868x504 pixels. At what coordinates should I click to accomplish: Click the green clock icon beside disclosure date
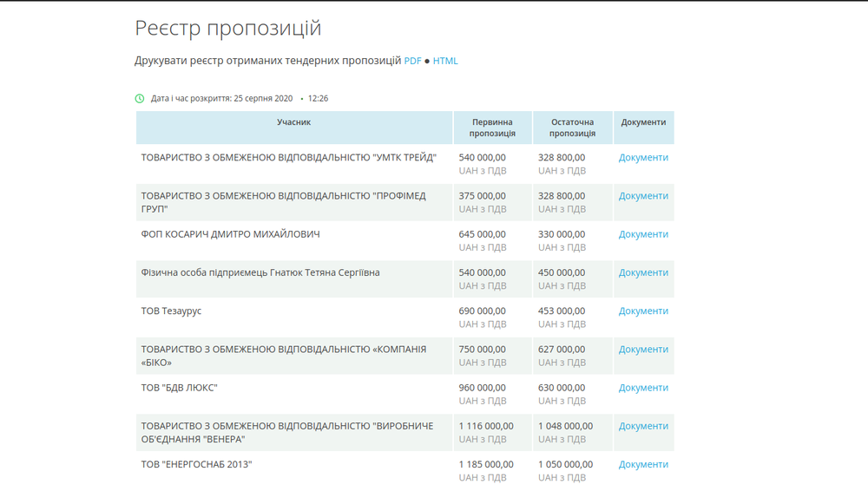pyautogui.click(x=140, y=99)
